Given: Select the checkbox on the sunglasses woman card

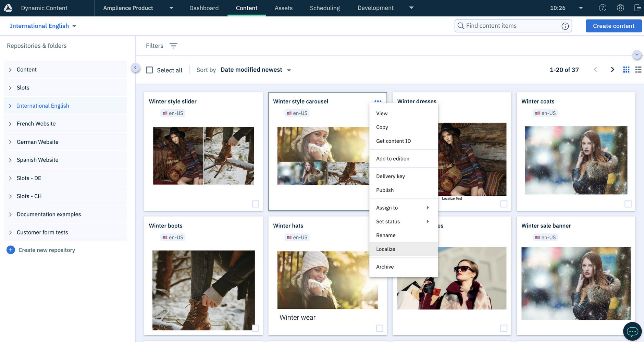Looking at the screenshot, I should 504,328.
